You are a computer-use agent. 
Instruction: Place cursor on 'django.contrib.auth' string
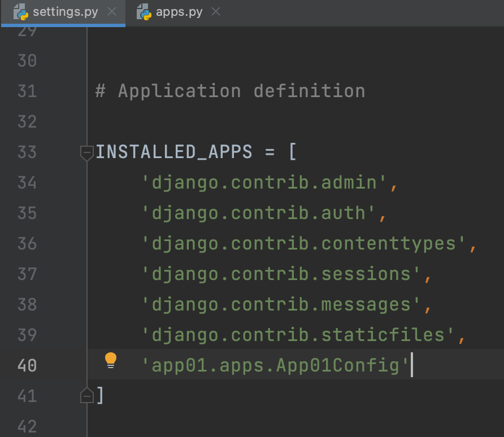tap(258, 213)
